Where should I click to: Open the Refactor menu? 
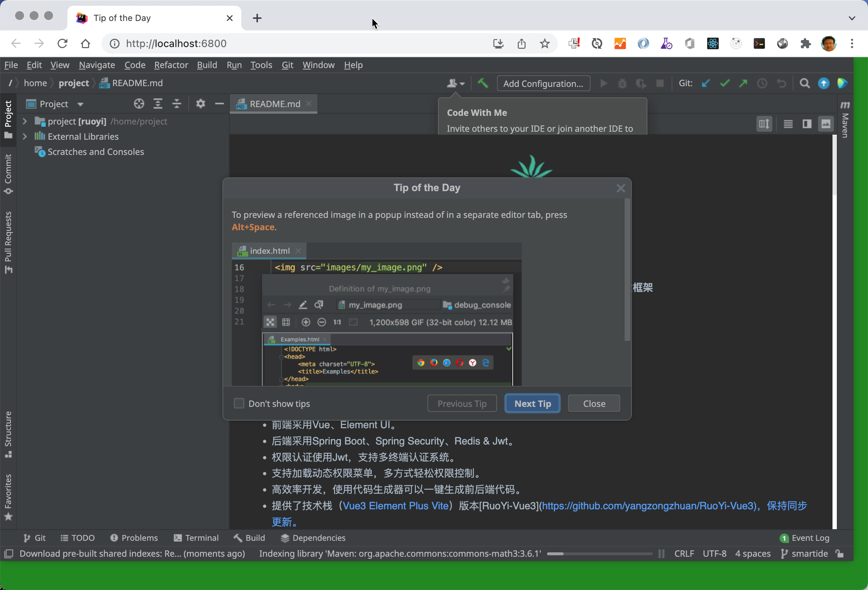click(171, 65)
